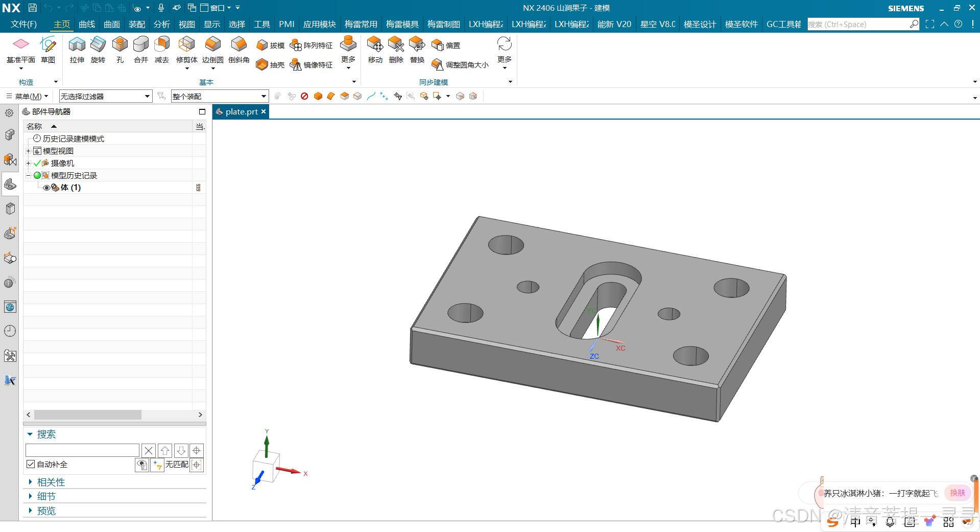Image resolution: width=980 pixels, height=532 pixels.
Task: Click the save icon in title bar
Action: coord(32,8)
